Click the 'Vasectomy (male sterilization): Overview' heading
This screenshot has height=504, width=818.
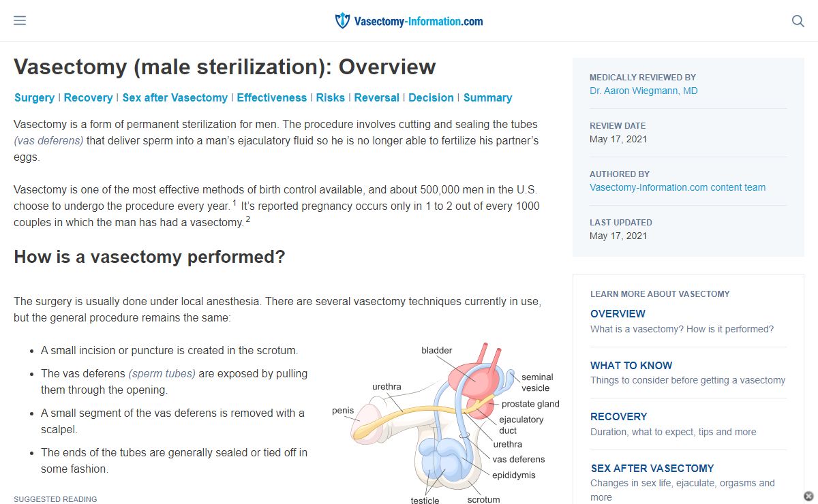pyautogui.click(x=225, y=67)
